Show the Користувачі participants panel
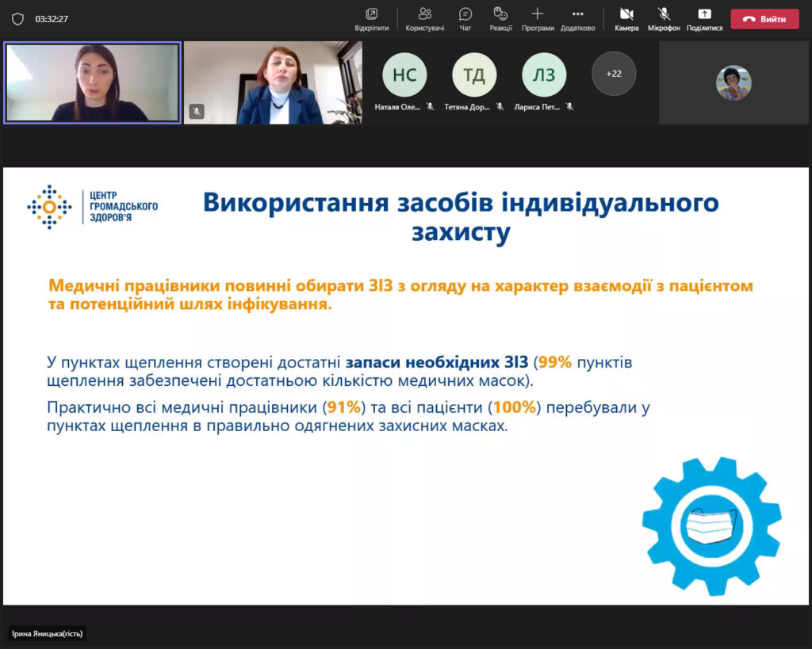The height and width of the screenshot is (649, 812). pyautogui.click(x=424, y=18)
